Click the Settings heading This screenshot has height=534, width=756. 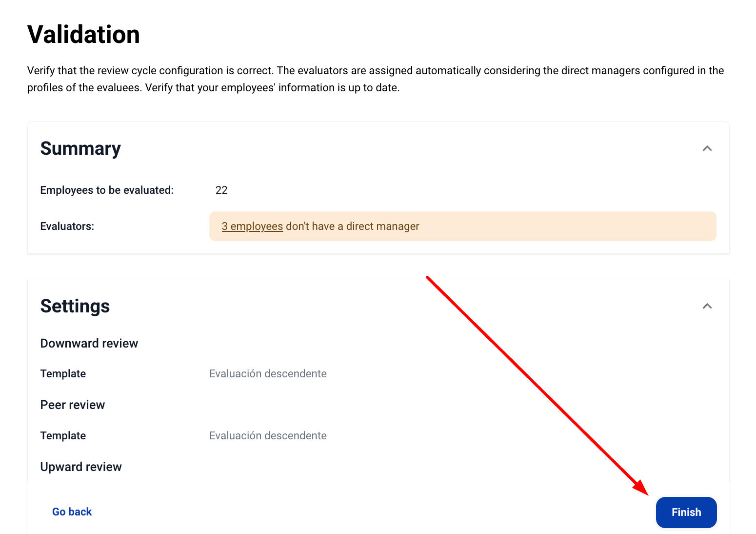pos(75,306)
